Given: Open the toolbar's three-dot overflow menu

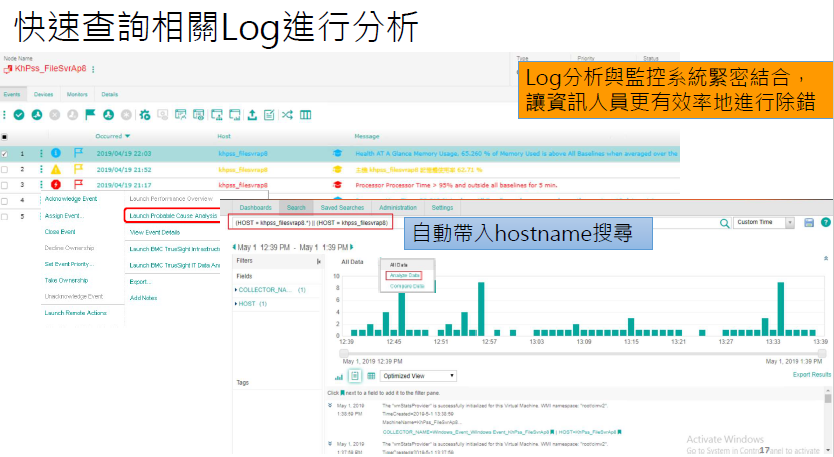Looking at the screenshot, I should 4,115.
